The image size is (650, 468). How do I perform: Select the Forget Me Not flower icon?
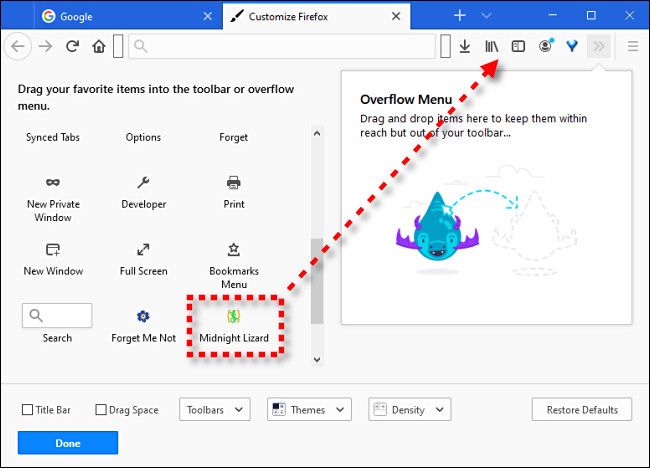[143, 316]
